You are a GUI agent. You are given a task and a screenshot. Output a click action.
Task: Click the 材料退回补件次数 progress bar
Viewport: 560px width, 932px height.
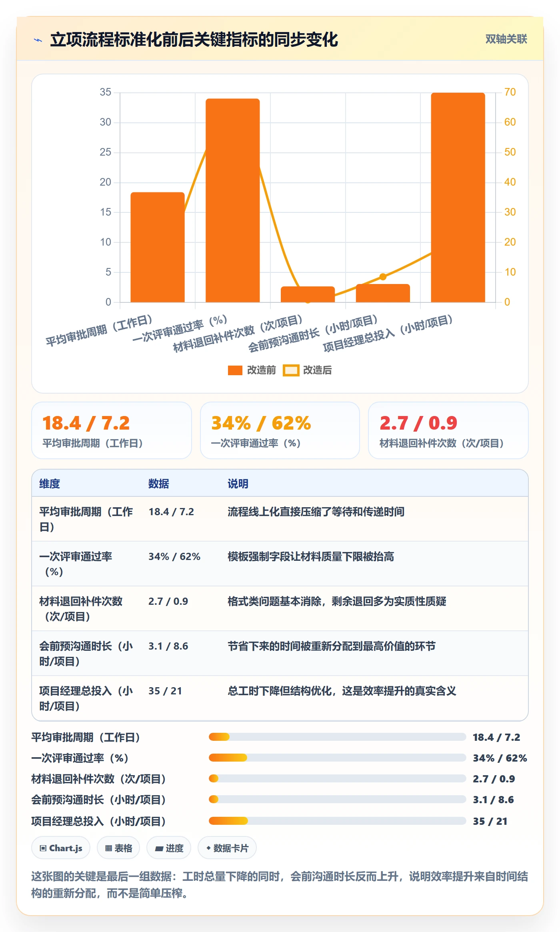click(337, 778)
